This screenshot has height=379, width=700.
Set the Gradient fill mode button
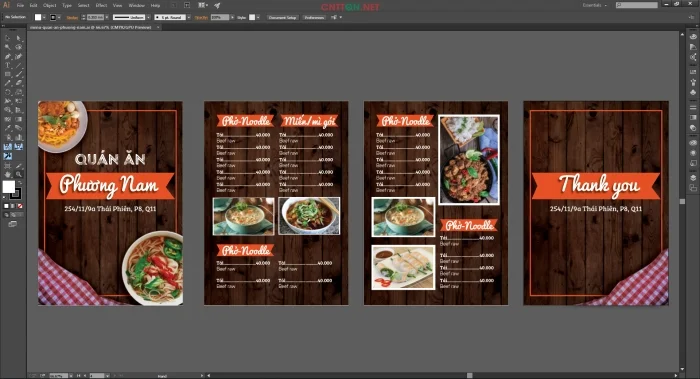pyautogui.click(x=13, y=206)
